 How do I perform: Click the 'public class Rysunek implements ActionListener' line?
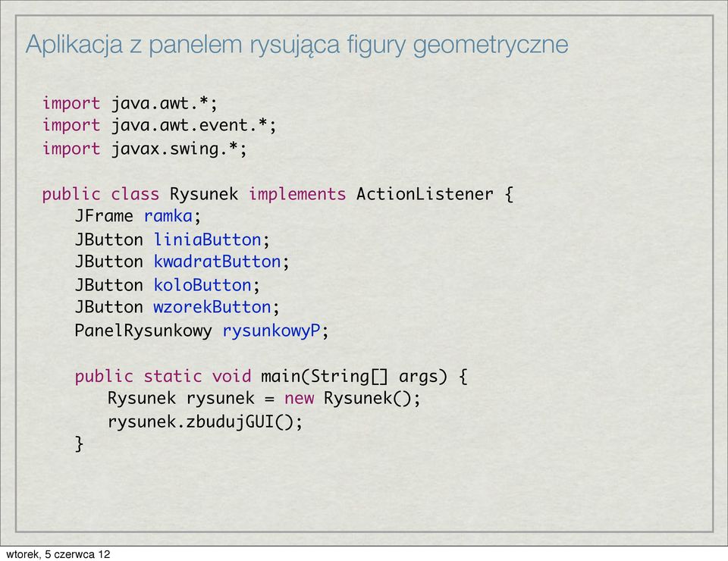pos(278,194)
